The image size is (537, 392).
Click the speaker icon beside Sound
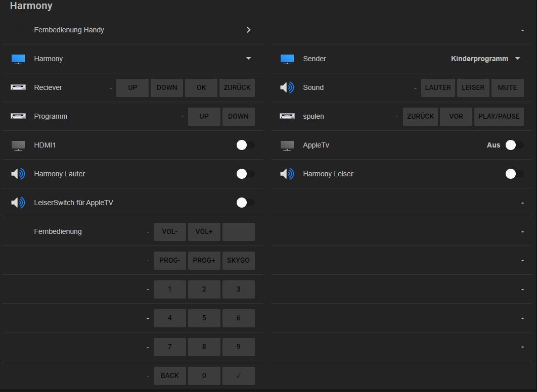tap(287, 88)
